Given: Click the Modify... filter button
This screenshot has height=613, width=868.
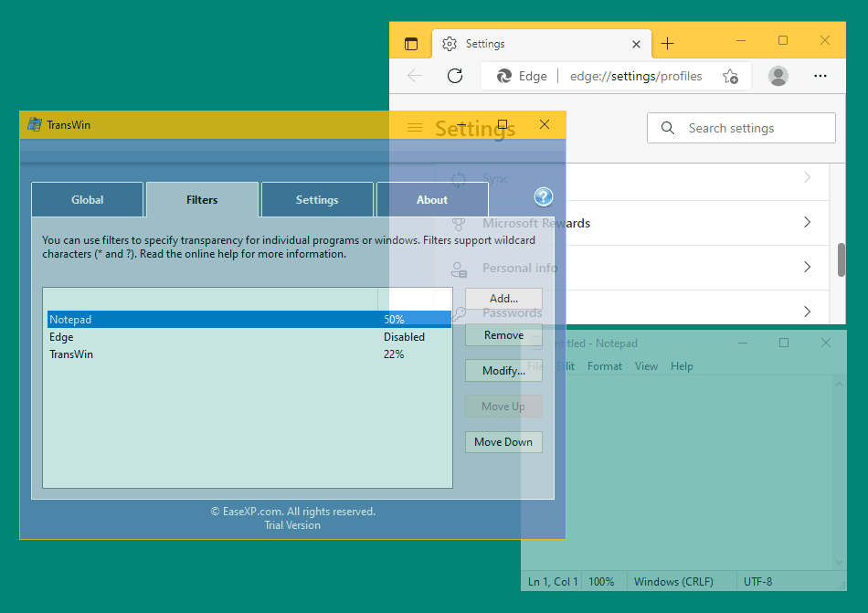Looking at the screenshot, I should coord(503,371).
